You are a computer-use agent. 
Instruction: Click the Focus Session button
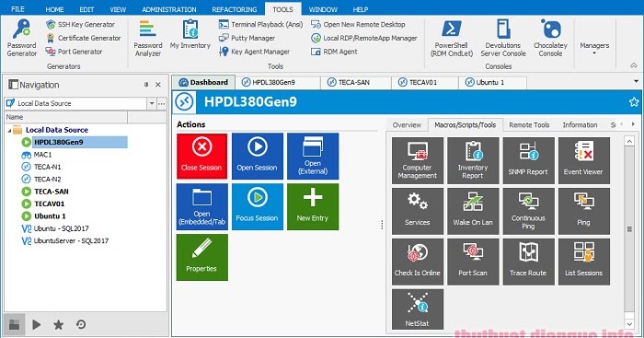pyautogui.click(x=257, y=207)
